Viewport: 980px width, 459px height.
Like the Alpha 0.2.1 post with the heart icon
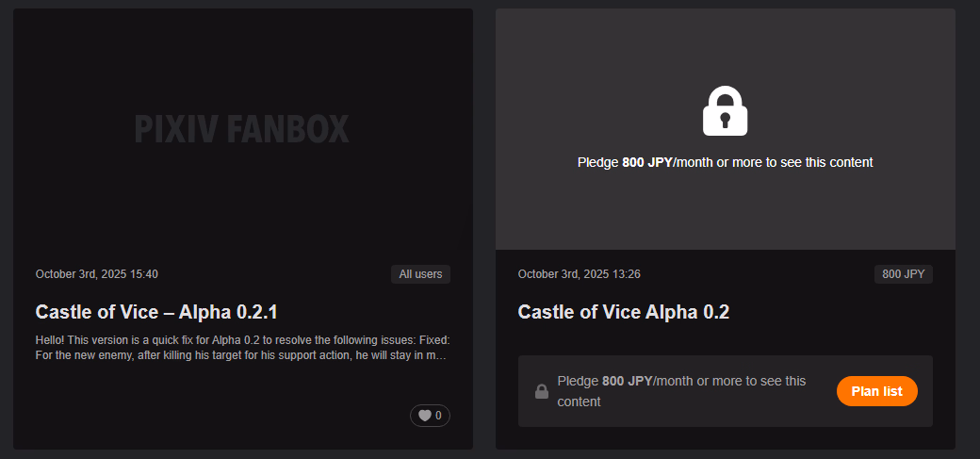click(425, 416)
